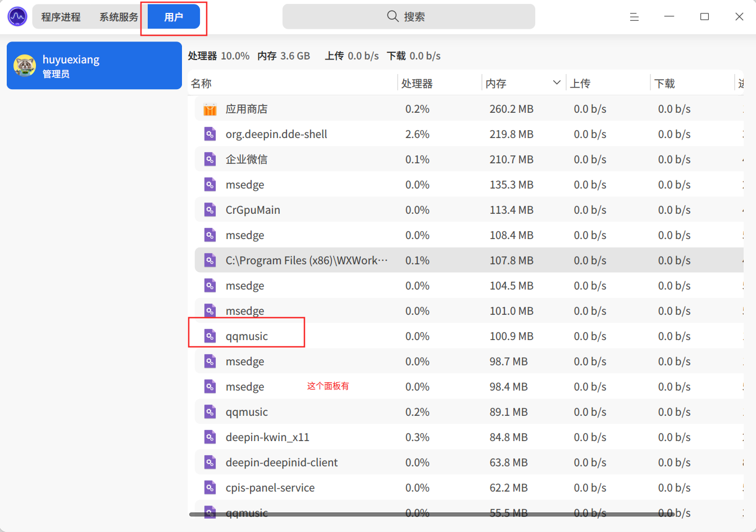
Task: Switch to the 程序进程 tab
Action: click(x=61, y=17)
